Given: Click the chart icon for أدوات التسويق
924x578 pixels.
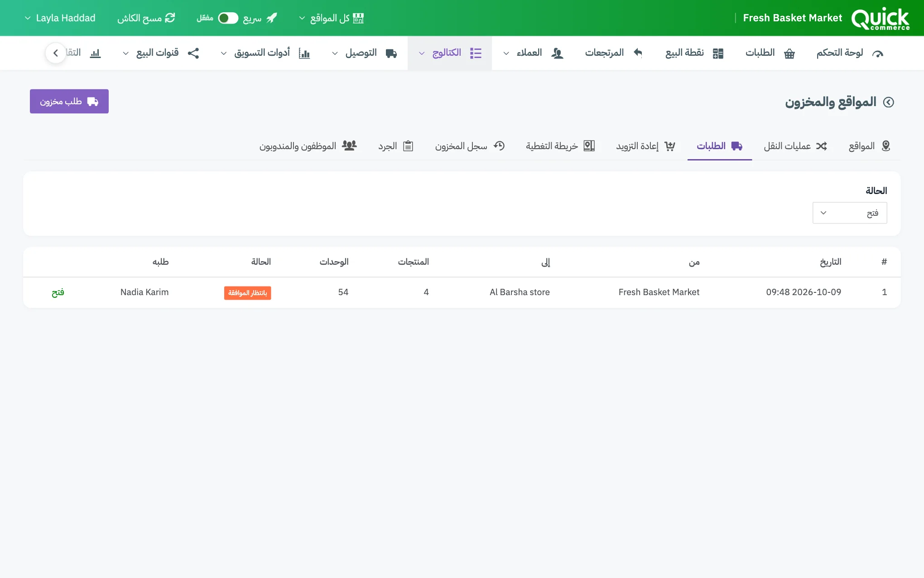Looking at the screenshot, I should [304, 53].
